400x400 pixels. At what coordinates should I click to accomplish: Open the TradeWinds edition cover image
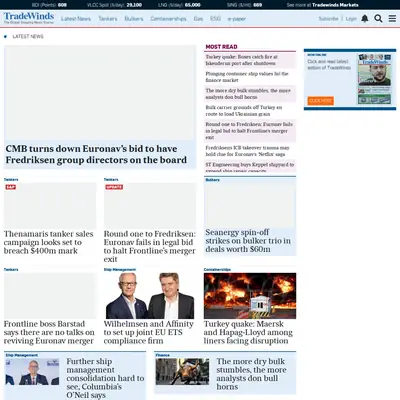point(374,79)
